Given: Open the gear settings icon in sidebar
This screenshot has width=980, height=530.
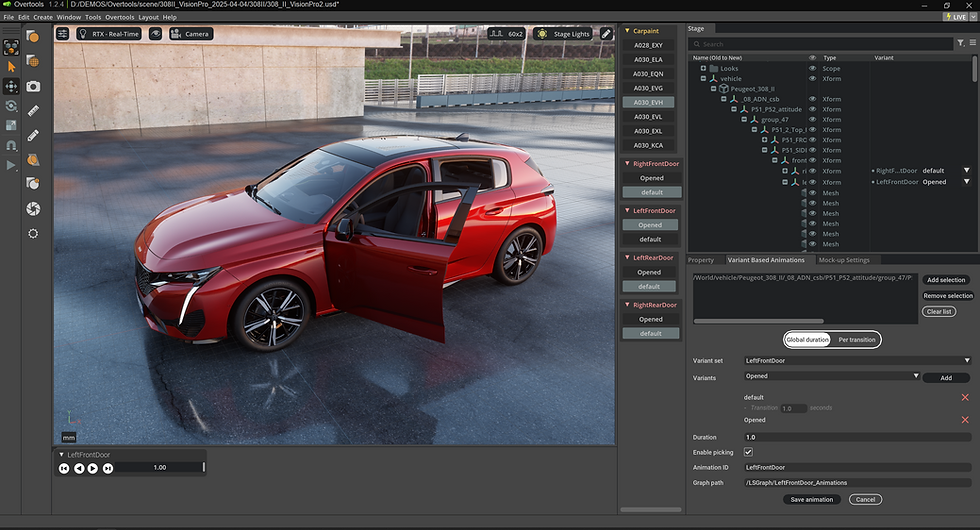Looking at the screenshot, I should point(33,233).
